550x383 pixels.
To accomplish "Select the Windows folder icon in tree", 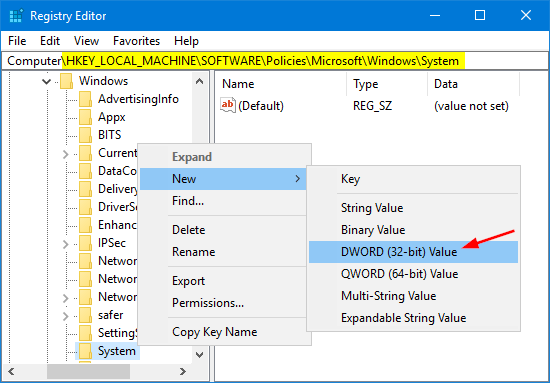I will pyautogui.click(x=66, y=81).
